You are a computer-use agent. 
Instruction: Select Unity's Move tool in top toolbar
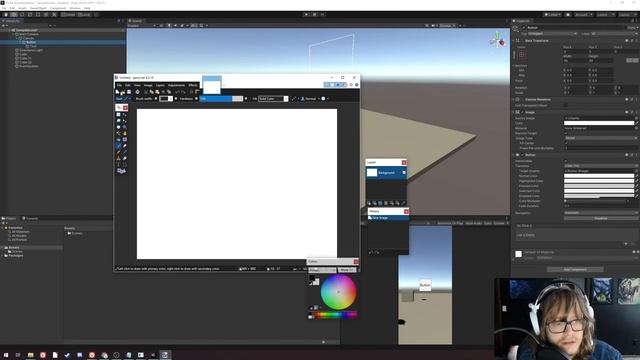[14, 14]
